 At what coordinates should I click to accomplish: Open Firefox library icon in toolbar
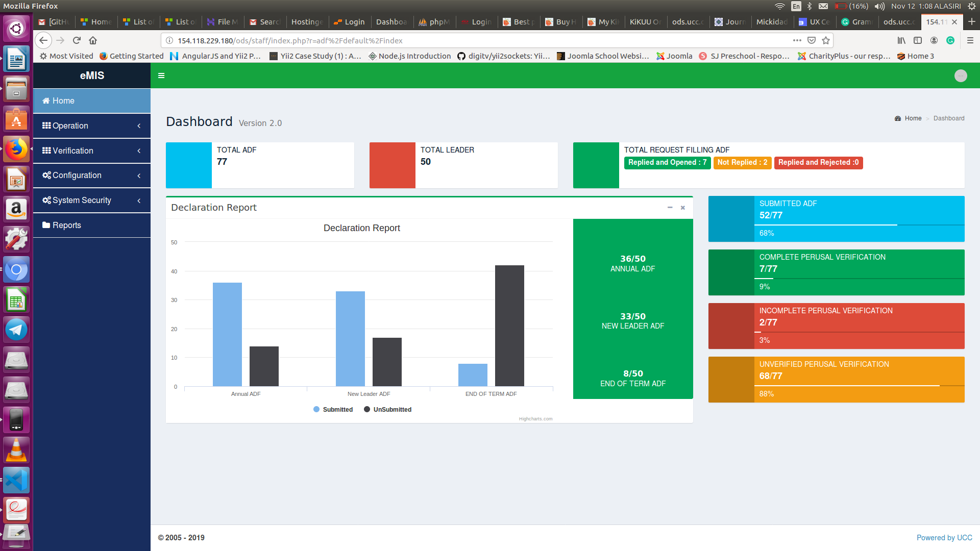[x=901, y=40]
